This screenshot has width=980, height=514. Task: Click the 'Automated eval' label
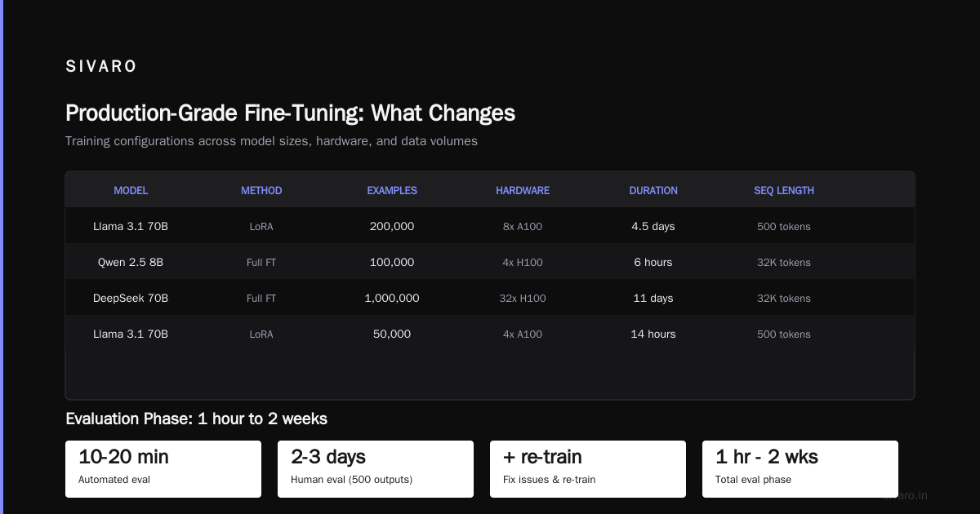(114, 480)
